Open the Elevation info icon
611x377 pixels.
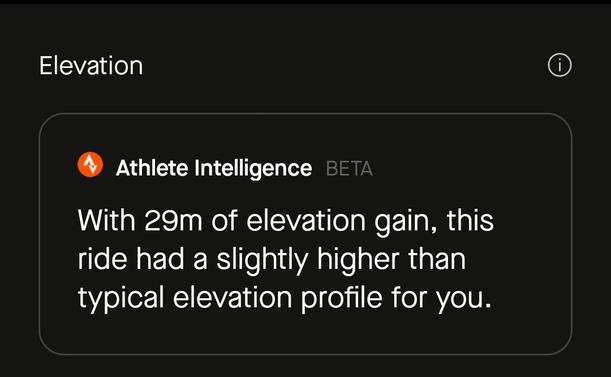click(x=560, y=65)
